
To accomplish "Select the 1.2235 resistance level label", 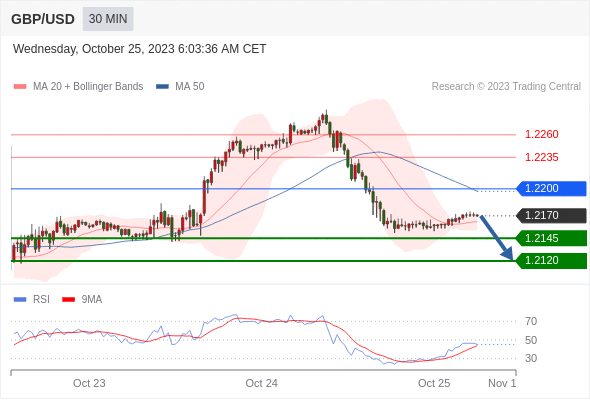I will pyautogui.click(x=541, y=157).
